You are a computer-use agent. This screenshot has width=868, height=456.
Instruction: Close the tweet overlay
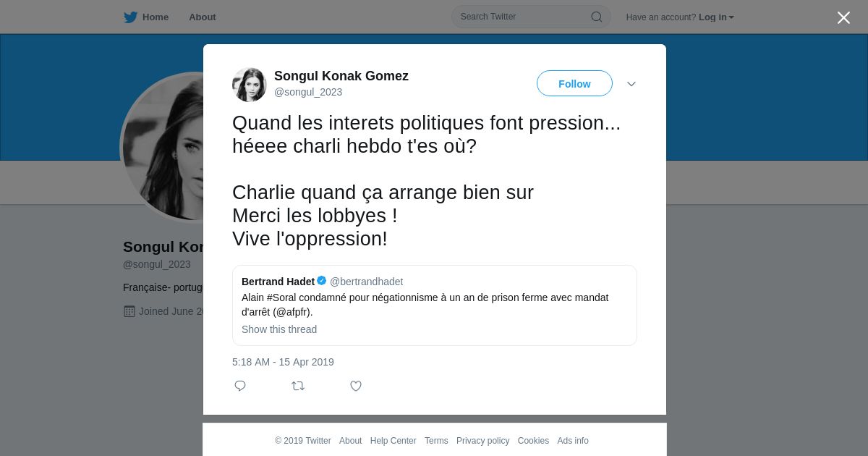tap(843, 17)
